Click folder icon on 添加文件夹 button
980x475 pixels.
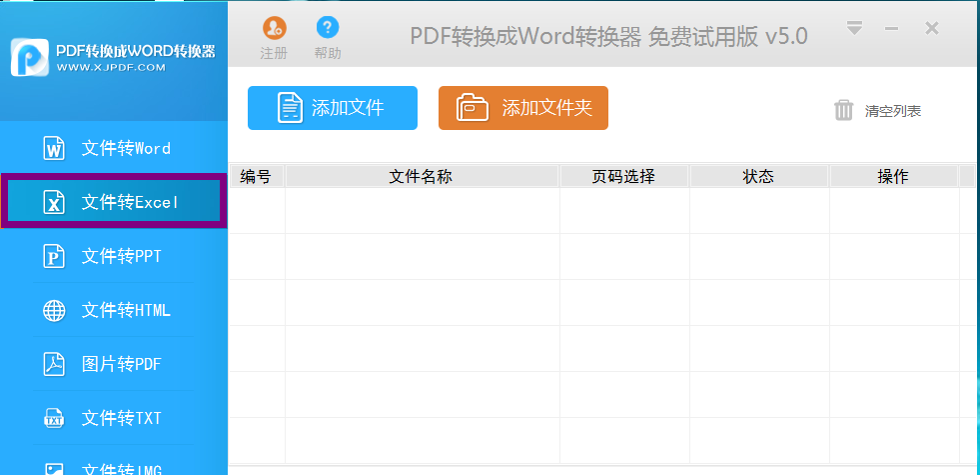[474, 108]
